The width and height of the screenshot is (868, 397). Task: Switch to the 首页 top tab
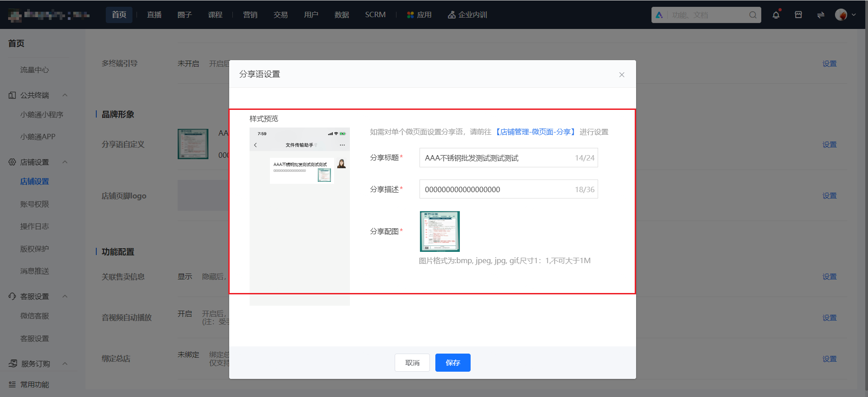point(119,15)
